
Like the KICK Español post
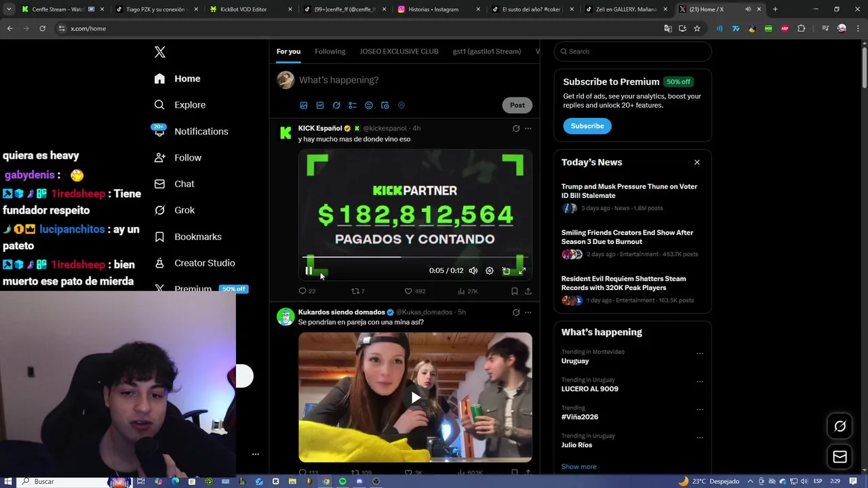click(414, 291)
